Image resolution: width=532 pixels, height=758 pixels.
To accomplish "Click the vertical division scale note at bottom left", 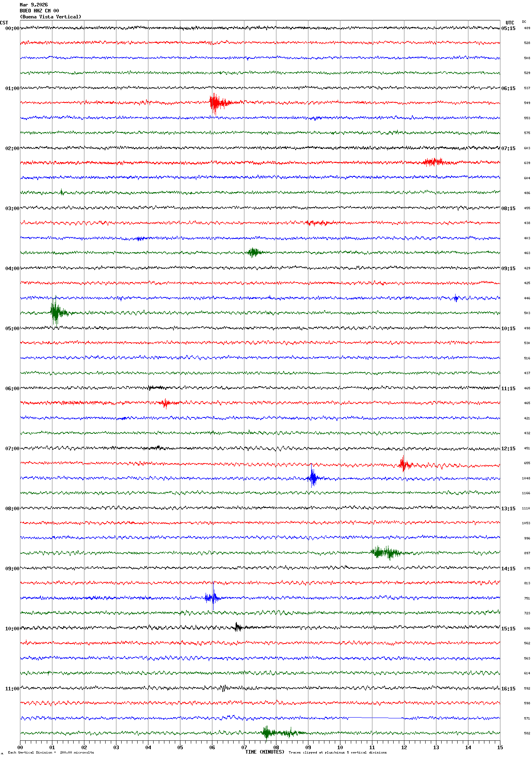I will click(51, 752).
